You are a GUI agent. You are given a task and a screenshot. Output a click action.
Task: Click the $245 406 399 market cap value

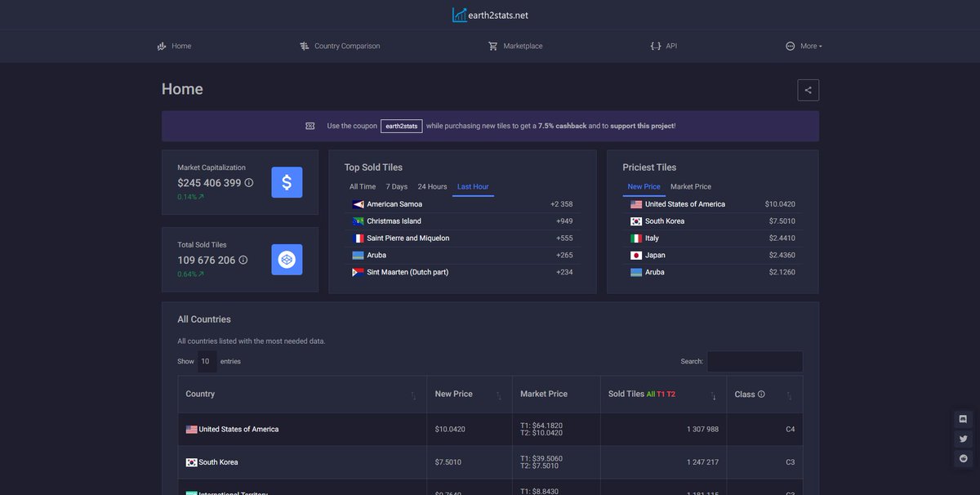pyautogui.click(x=209, y=183)
